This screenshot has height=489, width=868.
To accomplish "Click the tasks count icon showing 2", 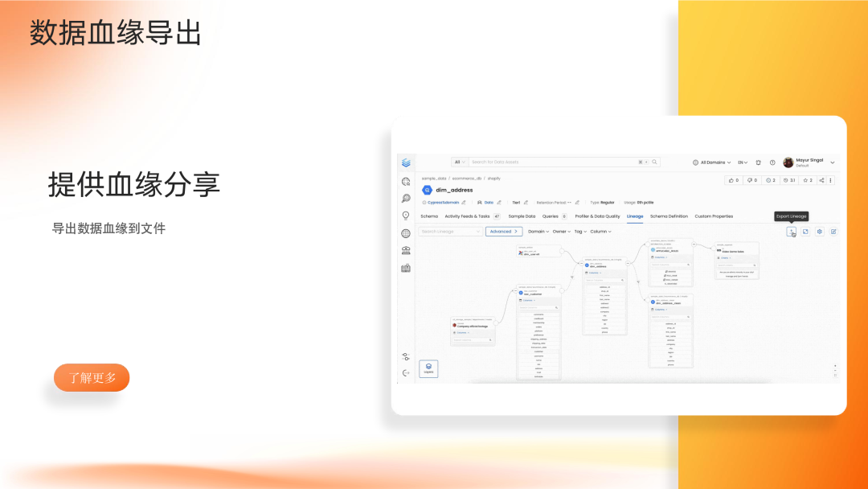I will [x=770, y=180].
